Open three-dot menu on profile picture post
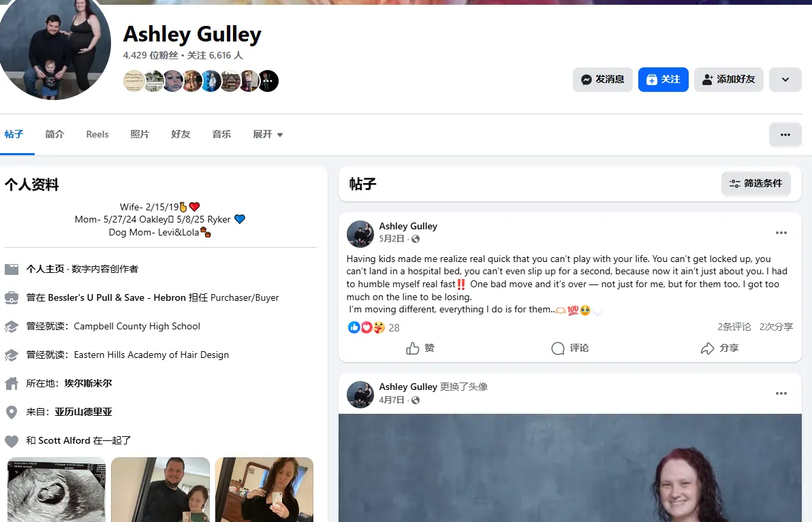Screen dimensions: 812x522 tap(781, 393)
